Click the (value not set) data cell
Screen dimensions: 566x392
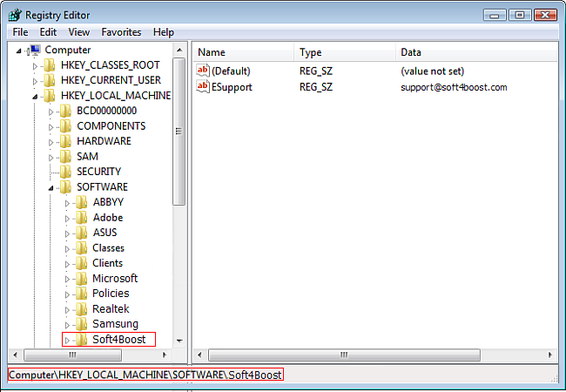click(433, 71)
